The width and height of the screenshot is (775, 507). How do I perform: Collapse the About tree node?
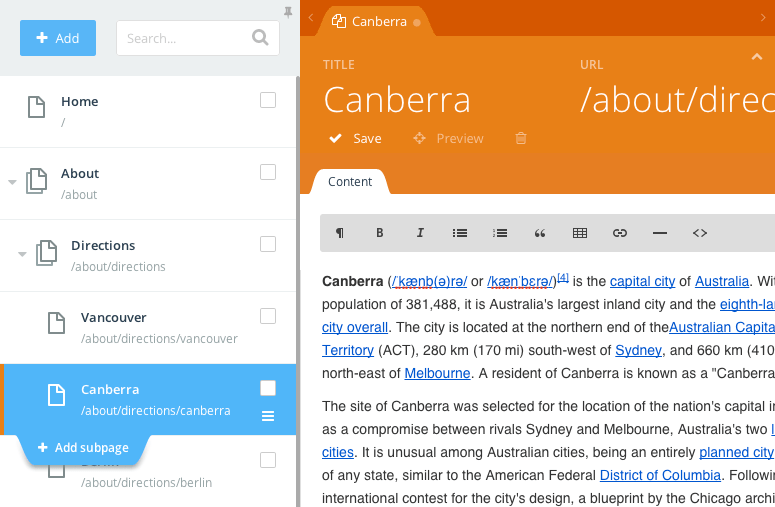12,182
